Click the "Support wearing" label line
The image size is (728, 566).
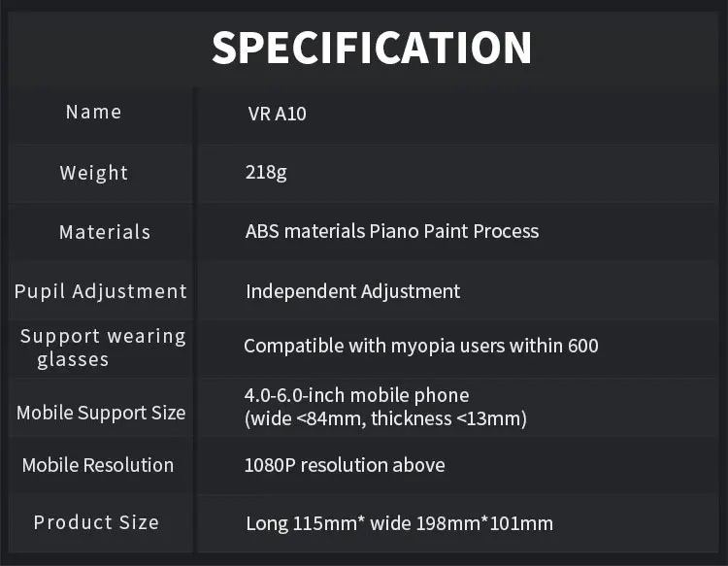tap(103, 337)
